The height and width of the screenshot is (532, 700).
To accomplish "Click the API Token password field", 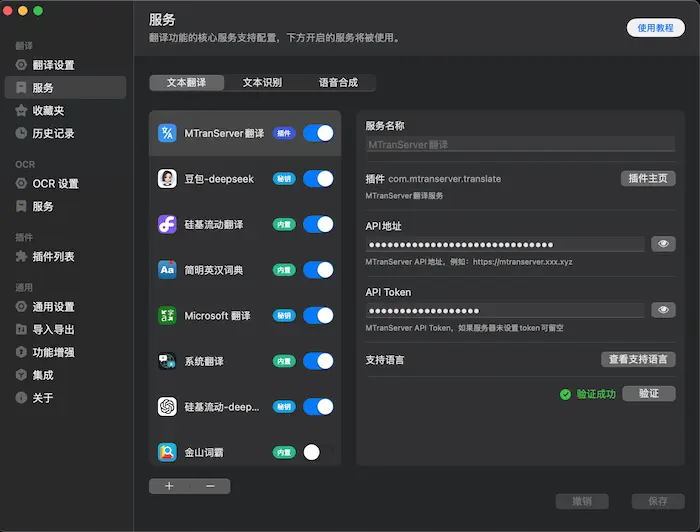I will [505, 311].
